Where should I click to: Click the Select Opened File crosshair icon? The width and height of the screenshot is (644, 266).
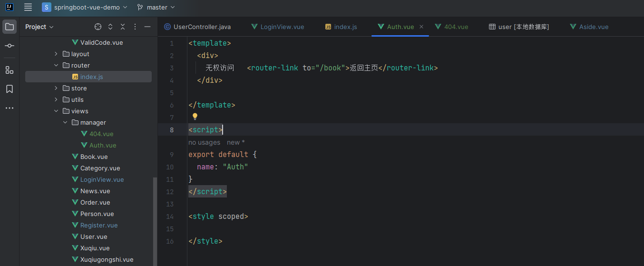pyautogui.click(x=98, y=27)
